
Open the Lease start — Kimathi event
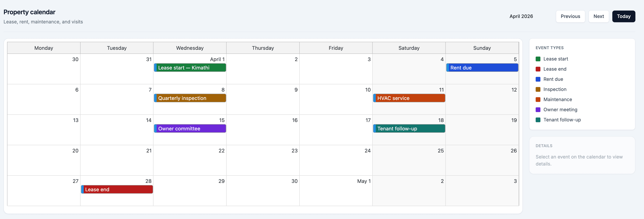click(190, 67)
